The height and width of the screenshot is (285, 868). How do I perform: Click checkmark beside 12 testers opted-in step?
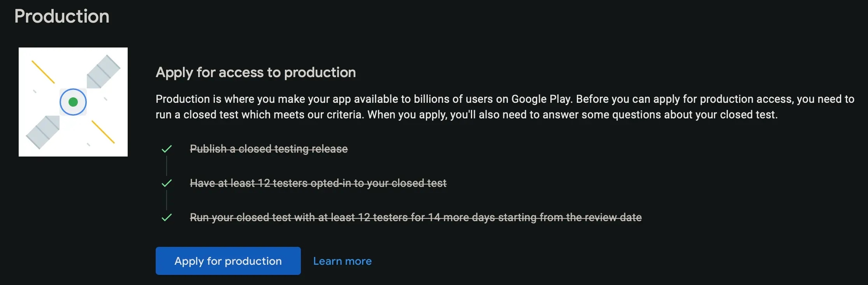point(167,183)
